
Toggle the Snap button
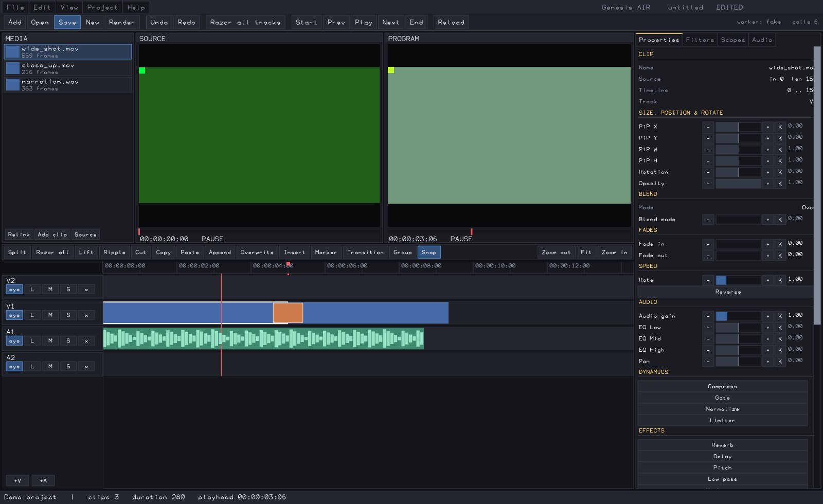click(x=429, y=253)
